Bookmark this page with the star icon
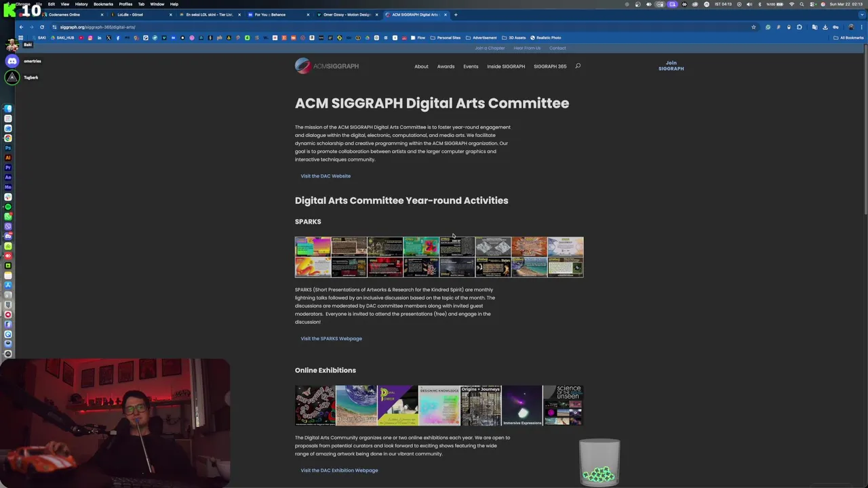Screen dimensions: 868x488 coord(753,27)
